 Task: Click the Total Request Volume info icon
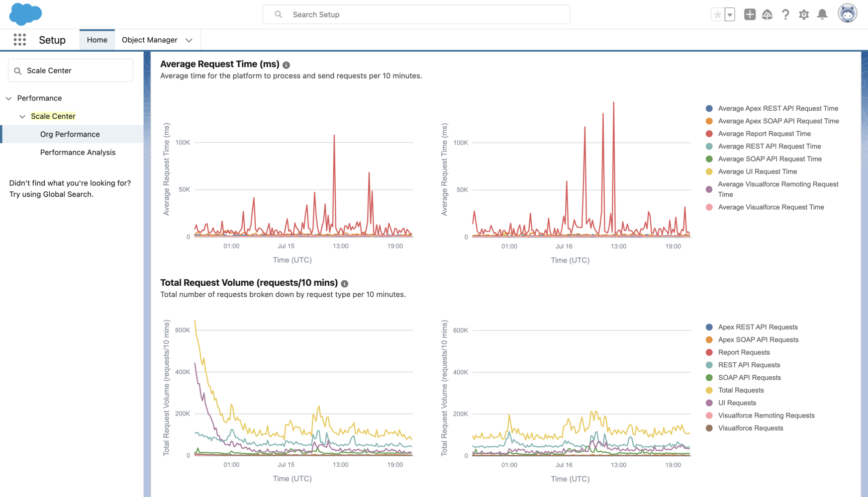[344, 284]
